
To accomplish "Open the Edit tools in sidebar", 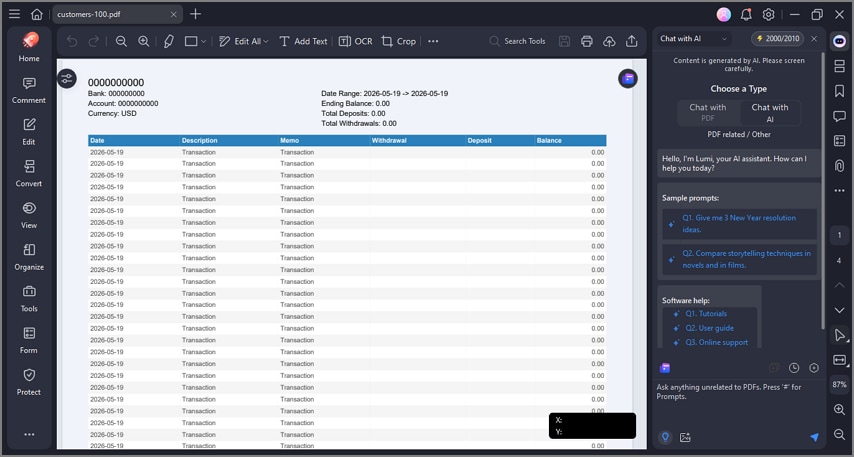I will click(x=29, y=132).
